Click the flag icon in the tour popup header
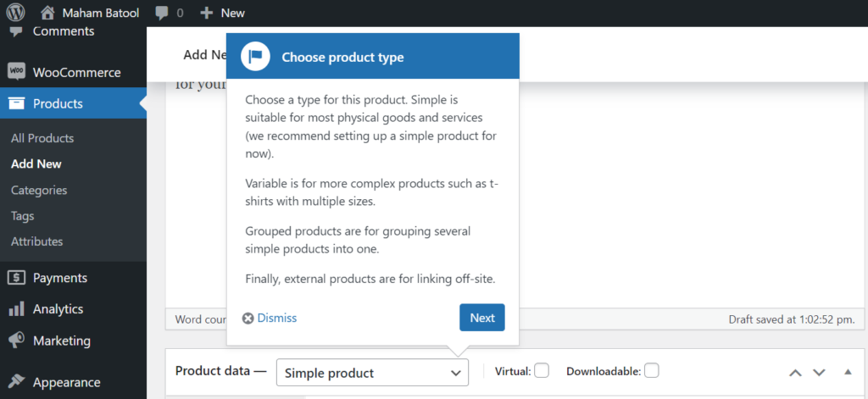Viewport: 868px width, 399px height. coord(255,57)
